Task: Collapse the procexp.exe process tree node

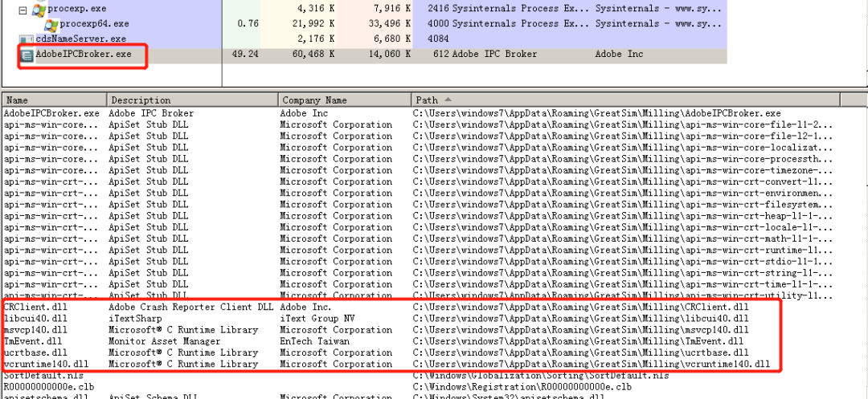Action: [x=23, y=9]
